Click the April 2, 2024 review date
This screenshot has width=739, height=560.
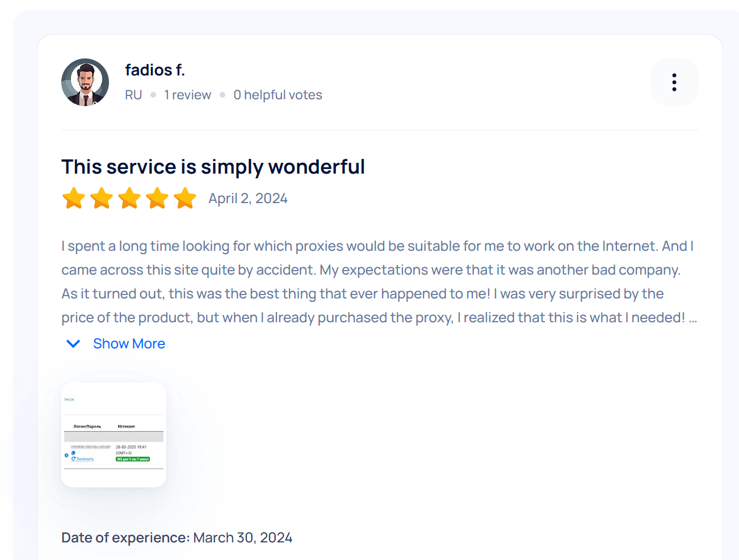point(248,199)
